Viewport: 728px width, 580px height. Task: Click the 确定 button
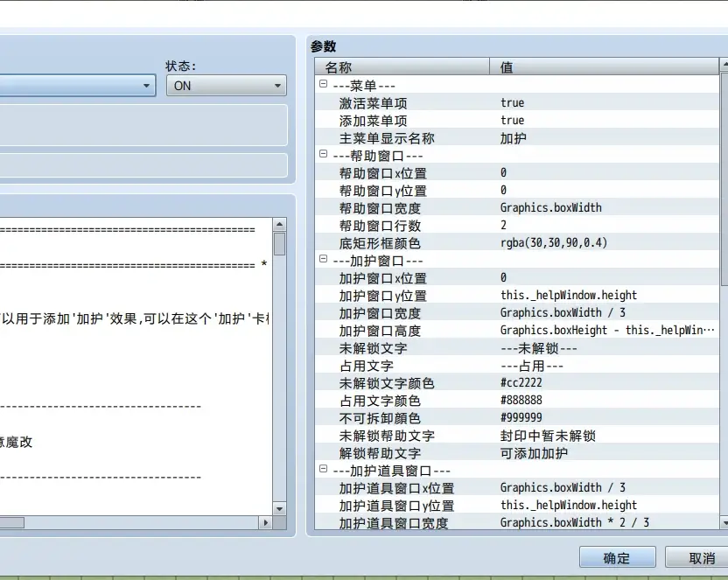click(x=617, y=557)
